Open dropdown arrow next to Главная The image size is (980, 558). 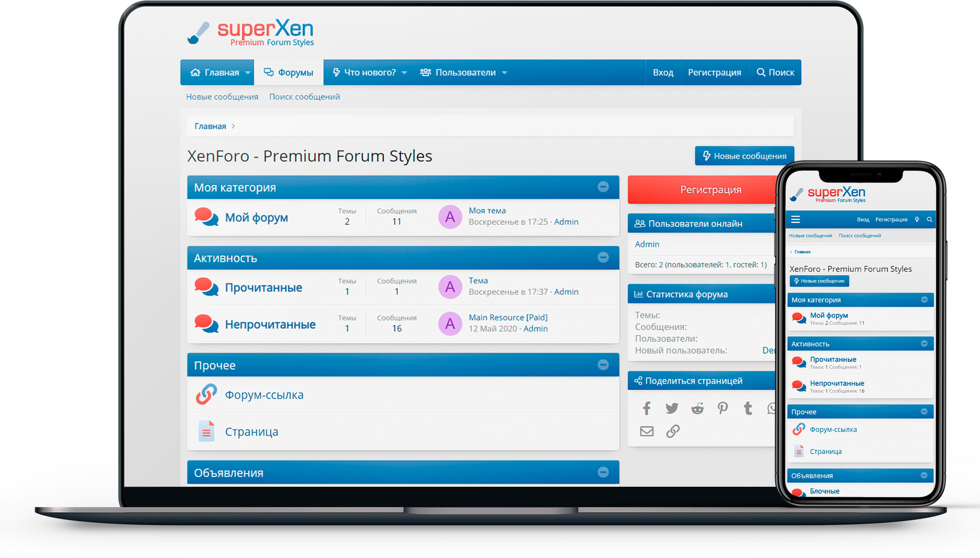[248, 72]
